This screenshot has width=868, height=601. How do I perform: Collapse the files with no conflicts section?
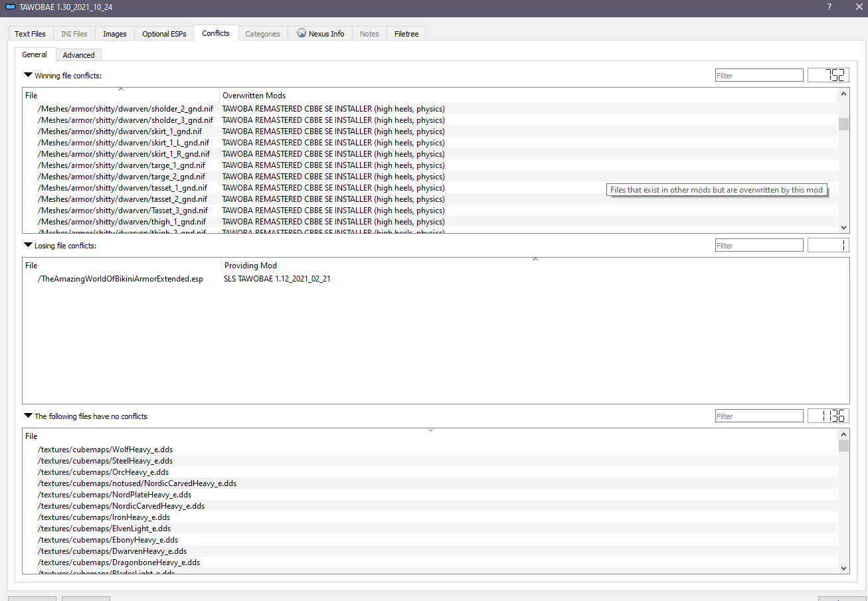coord(28,416)
